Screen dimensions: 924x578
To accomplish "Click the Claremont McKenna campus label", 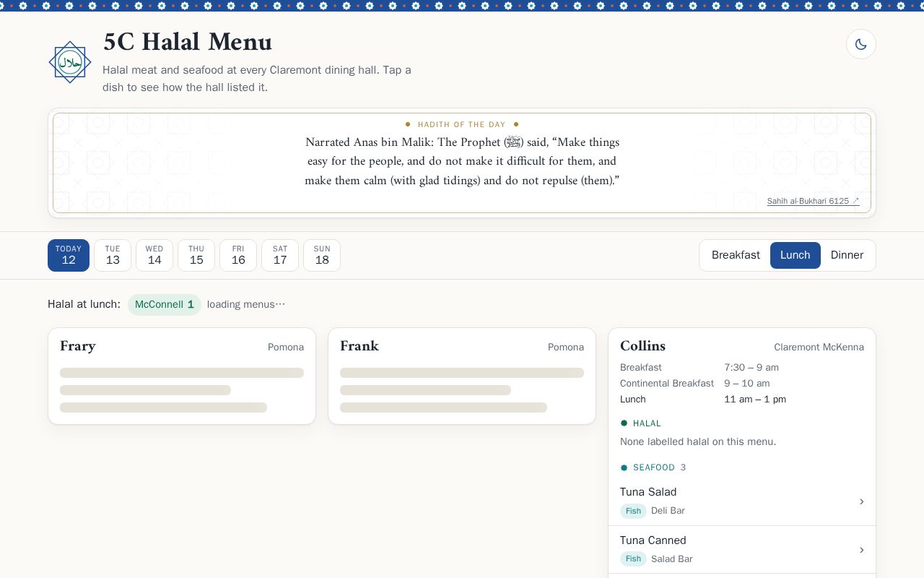I will click(x=819, y=347).
